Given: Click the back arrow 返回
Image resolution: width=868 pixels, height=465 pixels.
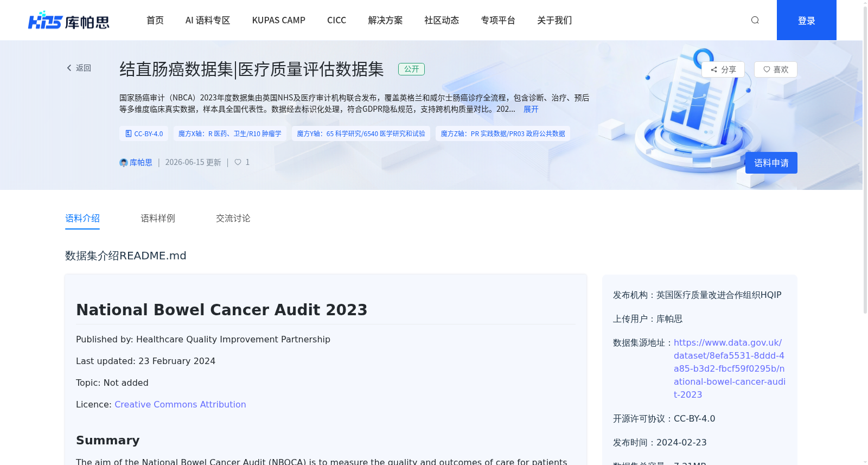Looking at the screenshot, I should click(x=79, y=68).
